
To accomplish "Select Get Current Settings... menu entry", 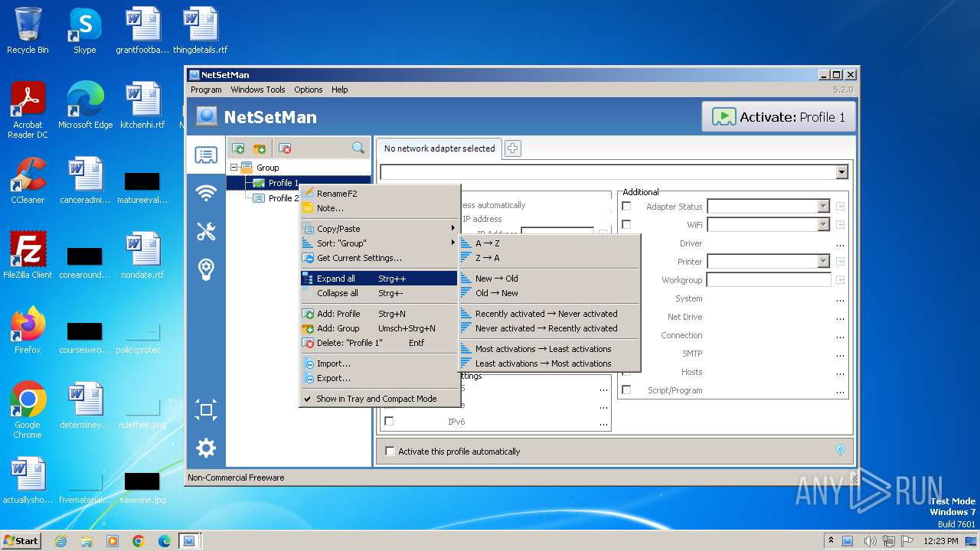I will point(379,258).
